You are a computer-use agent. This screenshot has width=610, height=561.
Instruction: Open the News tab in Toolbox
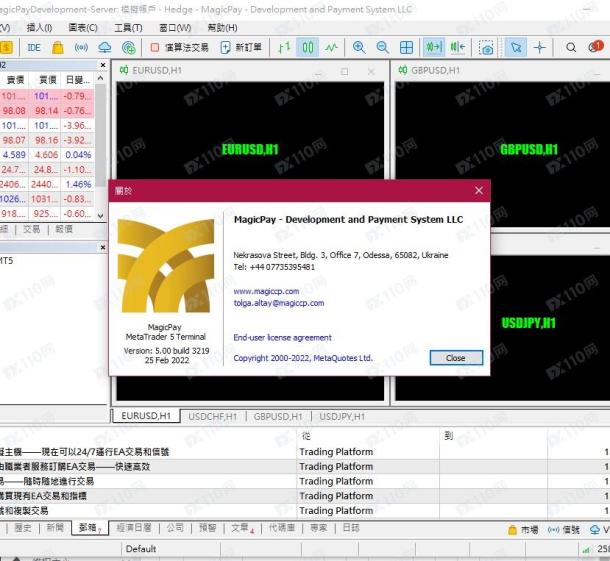point(55,528)
